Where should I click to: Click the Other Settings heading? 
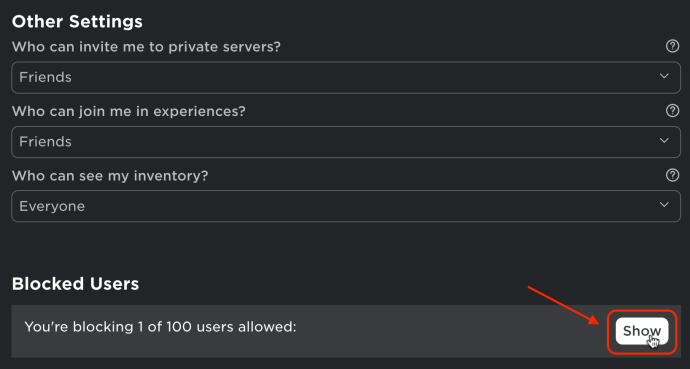click(77, 22)
